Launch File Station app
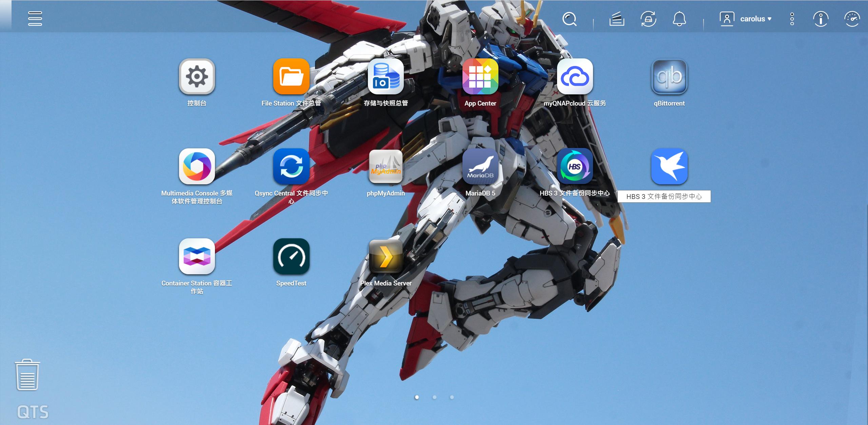 (x=291, y=76)
